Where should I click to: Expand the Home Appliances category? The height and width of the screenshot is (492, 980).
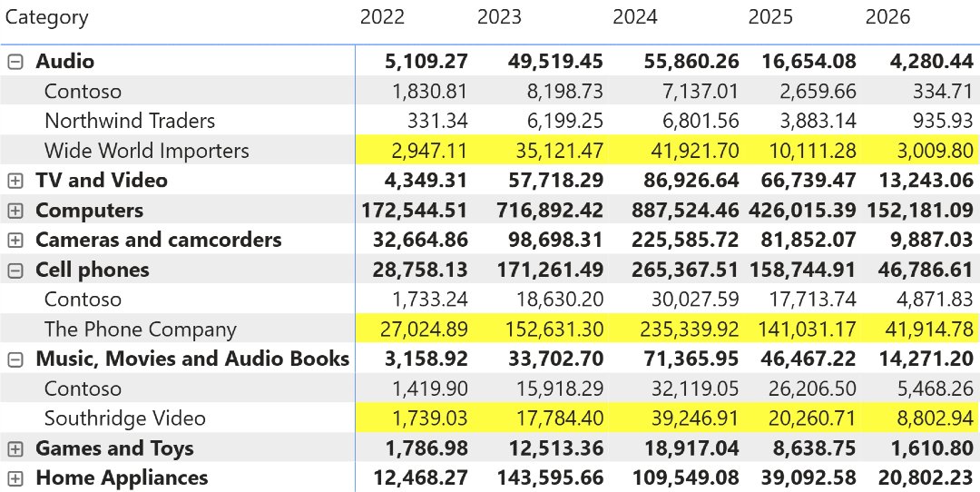coord(15,478)
